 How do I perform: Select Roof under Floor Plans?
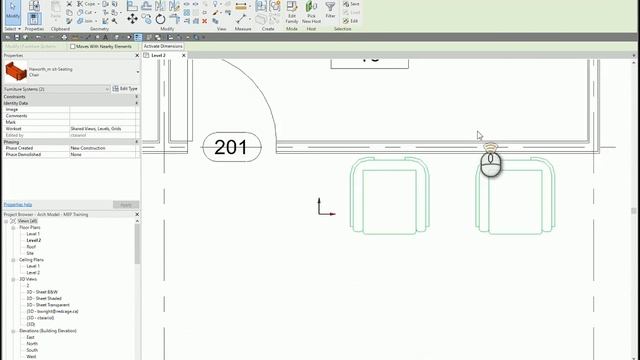(31, 247)
